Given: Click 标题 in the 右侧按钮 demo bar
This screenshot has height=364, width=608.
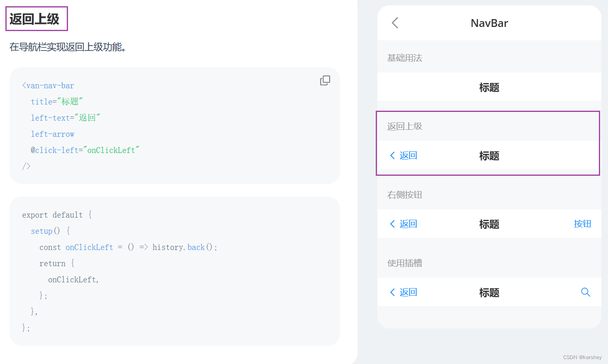Looking at the screenshot, I should coord(489,224).
